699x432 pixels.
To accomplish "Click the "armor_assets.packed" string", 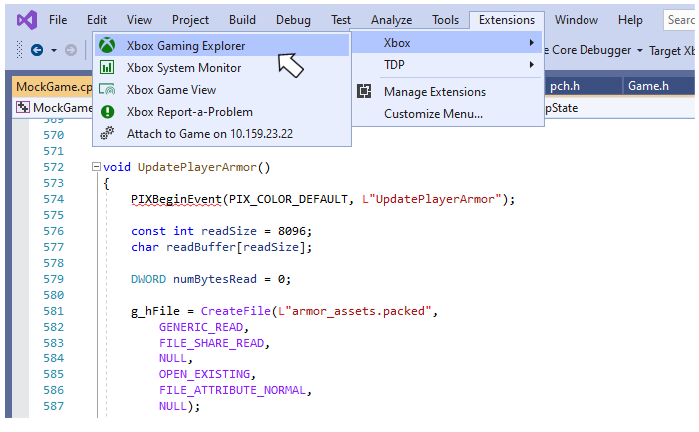I will coord(358,311).
